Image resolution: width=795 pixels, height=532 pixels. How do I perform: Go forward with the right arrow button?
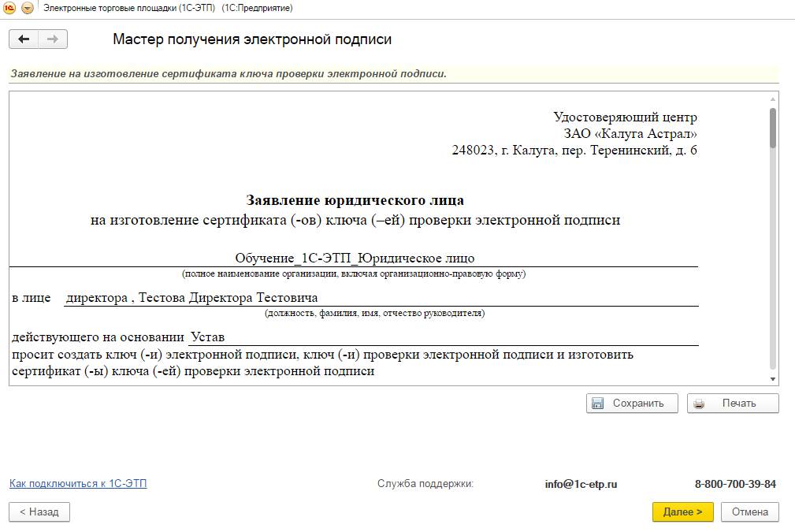[53, 39]
